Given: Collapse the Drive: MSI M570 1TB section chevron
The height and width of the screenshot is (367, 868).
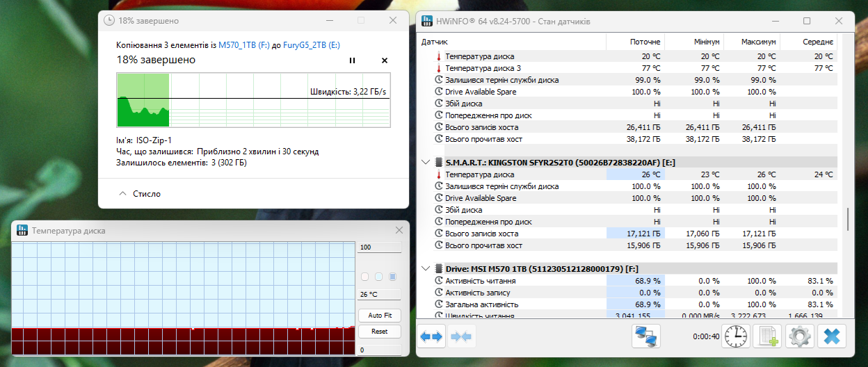Looking at the screenshot, I should (426, 268).
